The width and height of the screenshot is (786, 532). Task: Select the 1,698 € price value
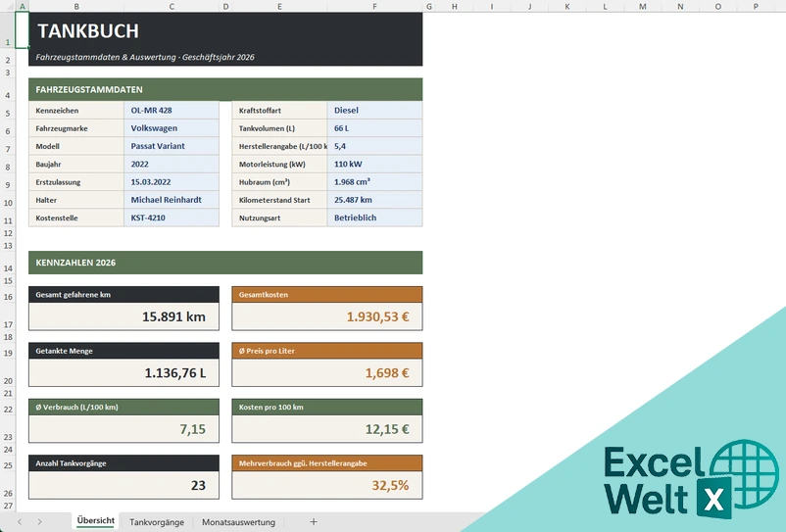click(327, 372)
